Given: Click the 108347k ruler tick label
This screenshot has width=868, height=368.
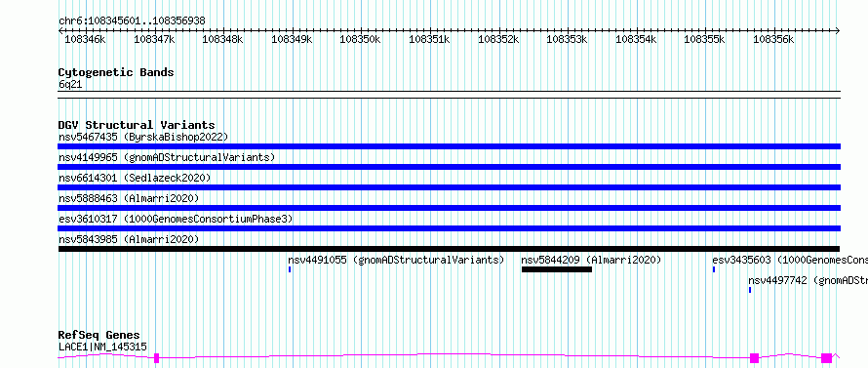Looking at the screenshot, I should 154,39.
